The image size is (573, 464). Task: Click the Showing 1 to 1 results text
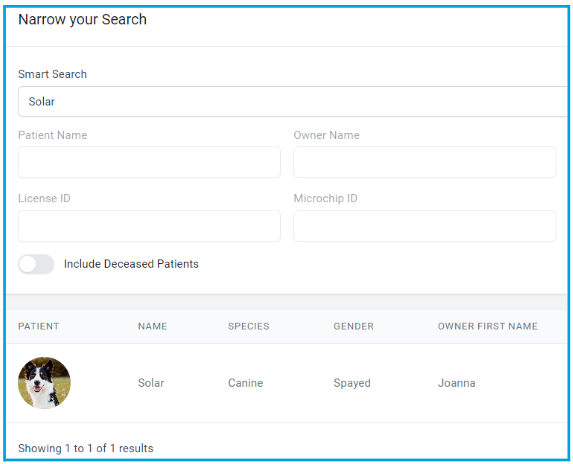coord(86,448)
